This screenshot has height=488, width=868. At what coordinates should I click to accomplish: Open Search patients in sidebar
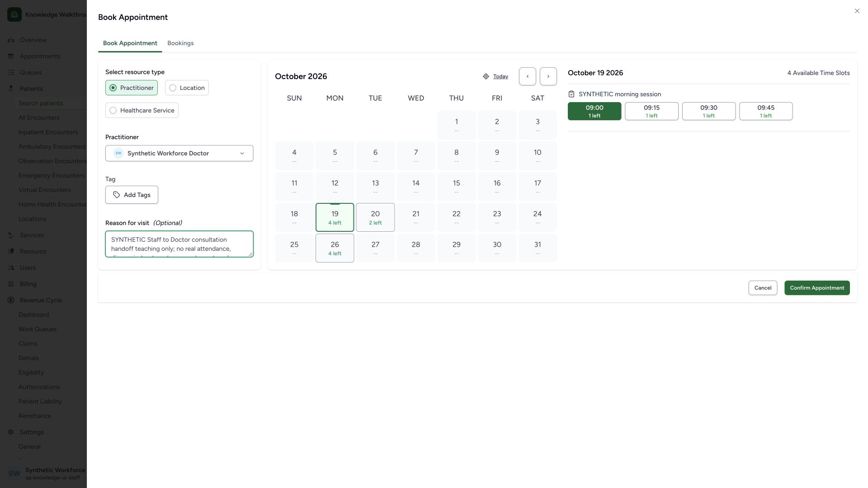(41, 103)
